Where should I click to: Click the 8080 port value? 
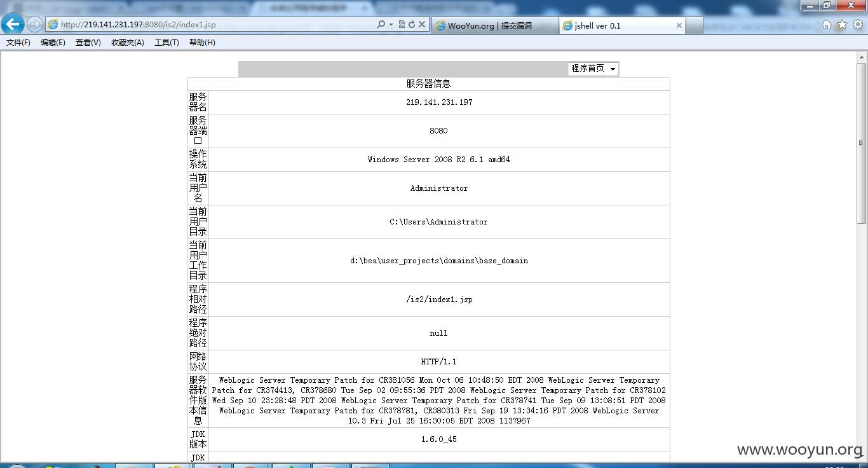pos(438,131)
